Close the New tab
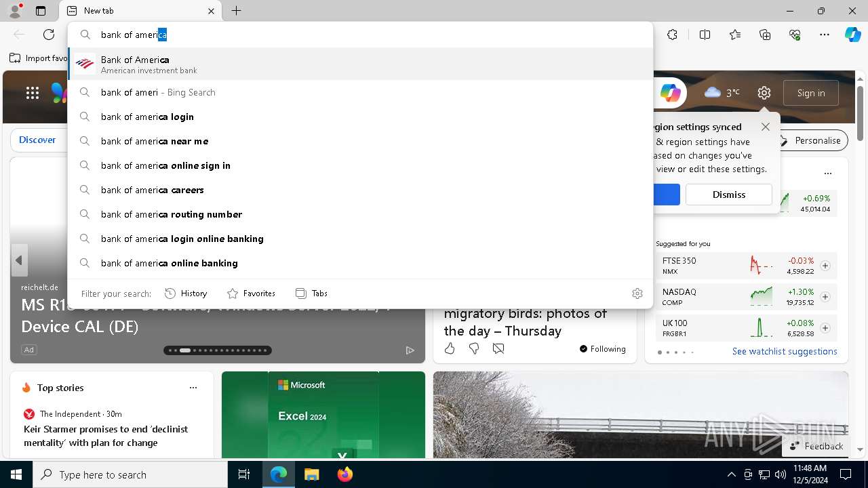The width and height of the screenshot is (868, 488). point(211,11)
